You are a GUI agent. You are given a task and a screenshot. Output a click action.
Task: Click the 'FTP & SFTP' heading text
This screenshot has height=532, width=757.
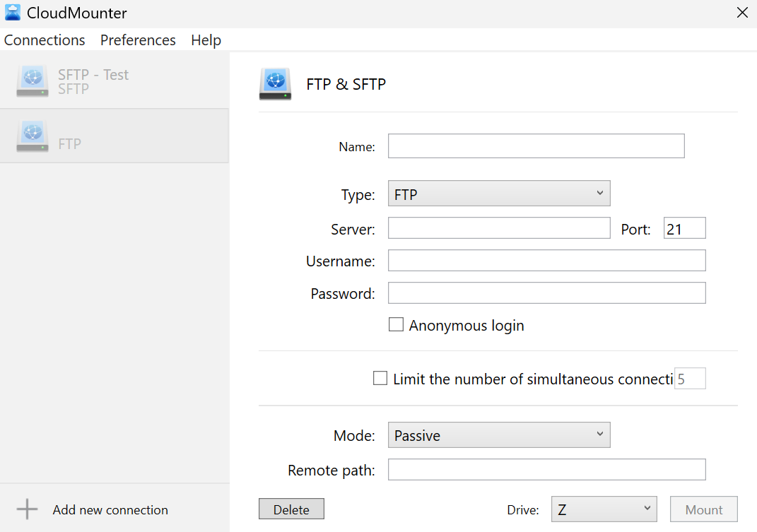tap(346, 84)
